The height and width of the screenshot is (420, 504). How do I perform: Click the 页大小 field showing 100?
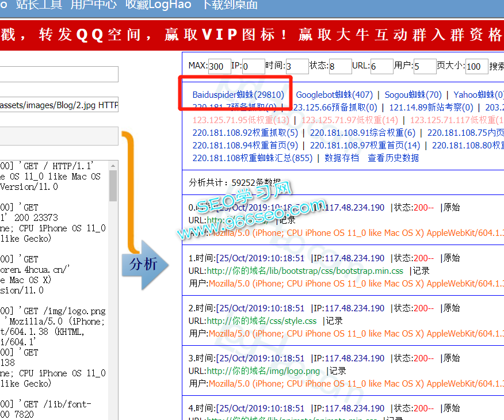[477, 66]
